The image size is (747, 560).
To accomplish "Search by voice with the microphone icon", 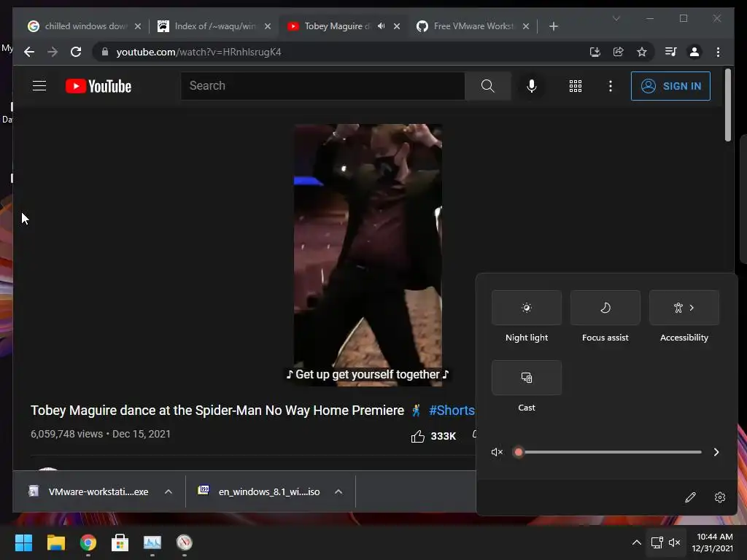I will pyautogui.click(x=532, y=86).
